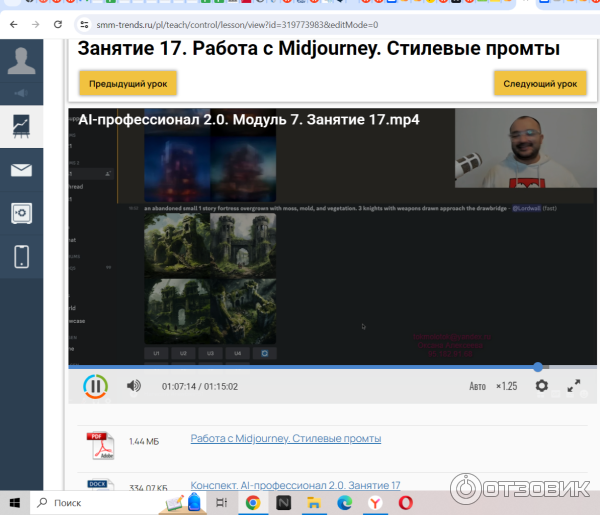The width and height of the screenshot is (600, 515).
Task: Go back with the browser back arrow
Action: click(x=13, y=25)
